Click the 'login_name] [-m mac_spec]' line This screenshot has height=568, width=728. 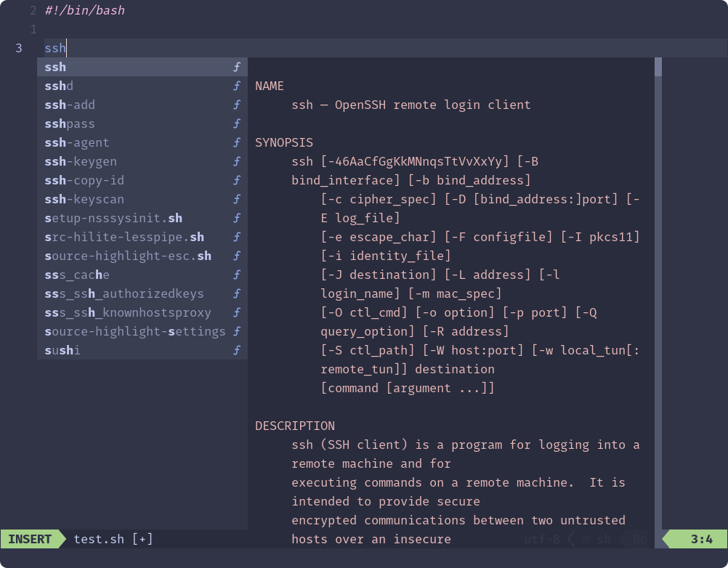pos(411,293)
